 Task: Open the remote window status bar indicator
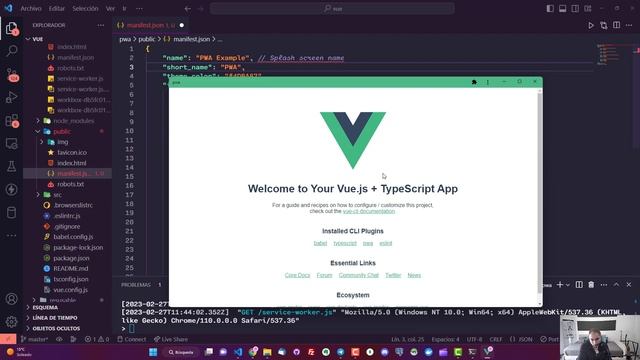point(8,339)
